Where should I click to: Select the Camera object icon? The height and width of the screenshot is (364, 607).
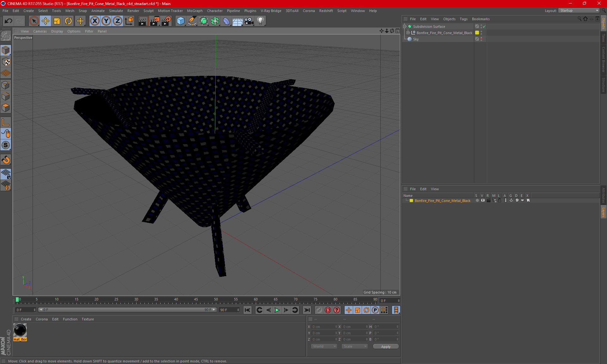(x=249, y=21)
